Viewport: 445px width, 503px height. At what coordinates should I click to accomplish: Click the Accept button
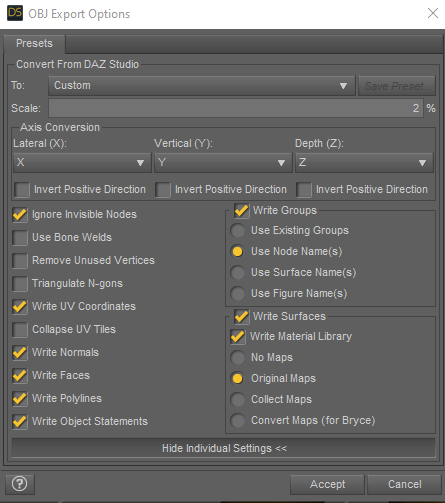pyautogui.click(x=327, y=484)
